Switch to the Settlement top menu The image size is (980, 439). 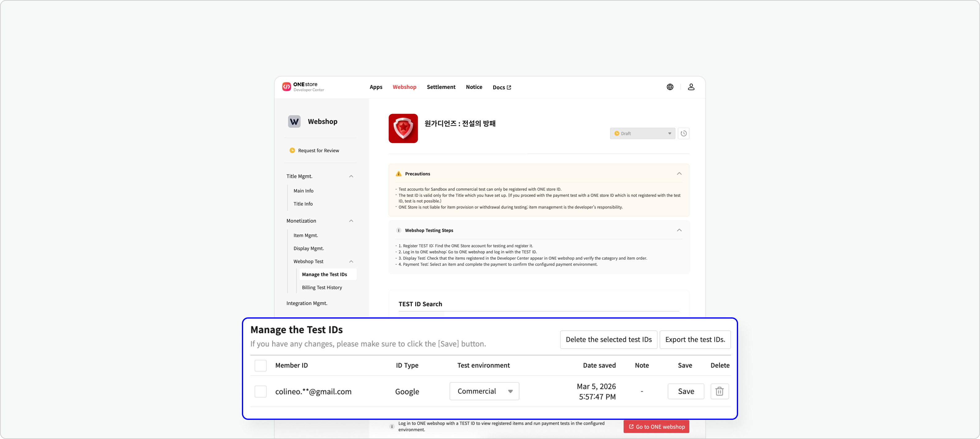[x=441, y=87]
